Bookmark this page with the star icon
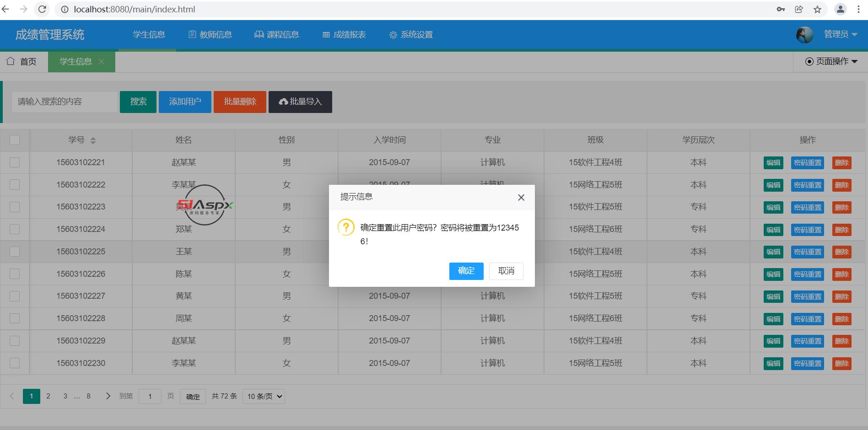Viewport: 868px width, 430px height. 817,9
